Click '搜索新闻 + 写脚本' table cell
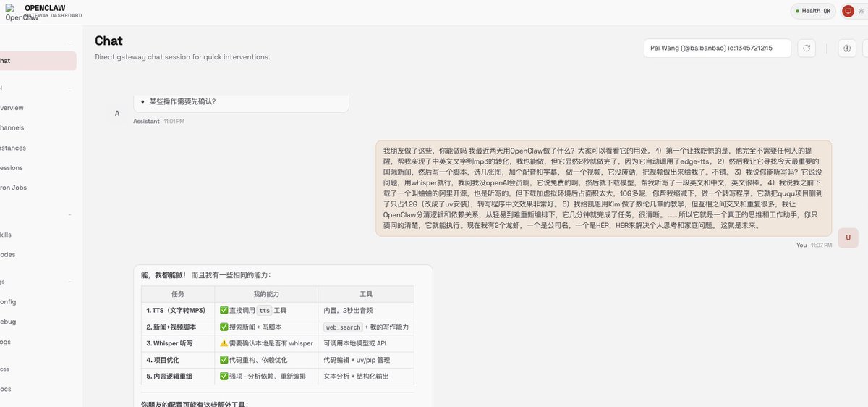The height and width of the screenshot is (407, 868). [x=266, y=327]
